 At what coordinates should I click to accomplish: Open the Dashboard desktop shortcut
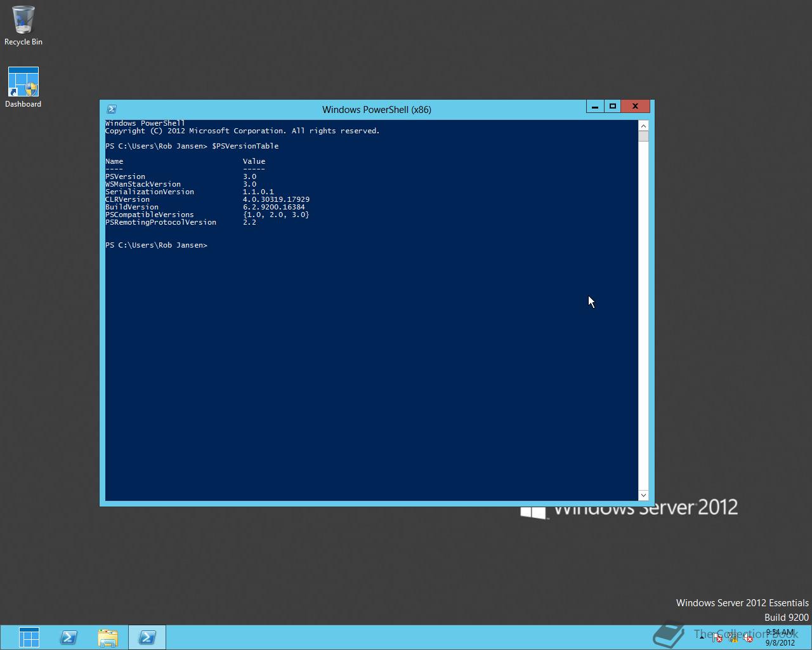pyautogui.click(x=23, y=88)
